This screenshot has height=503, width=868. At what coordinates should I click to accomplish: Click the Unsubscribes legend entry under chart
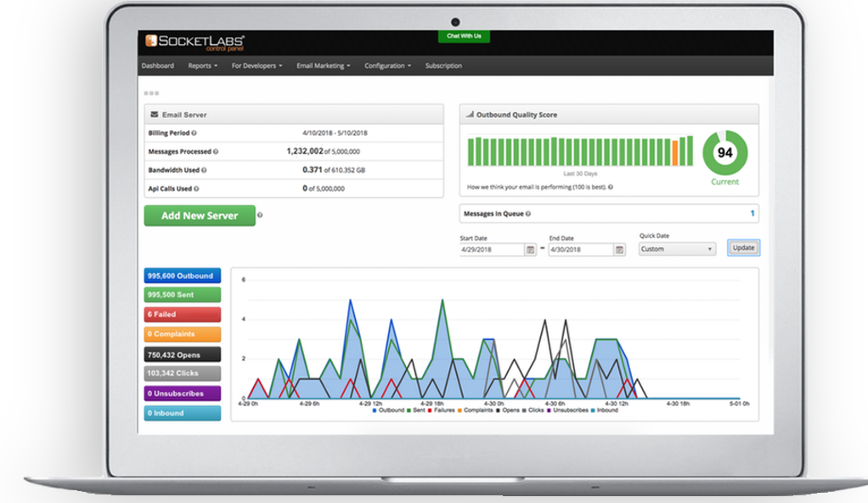(x=567, y=410)
